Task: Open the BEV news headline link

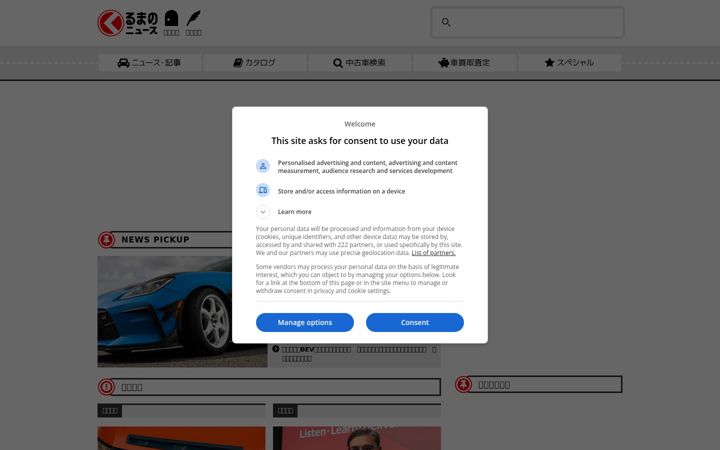Action: click(359, 354)
